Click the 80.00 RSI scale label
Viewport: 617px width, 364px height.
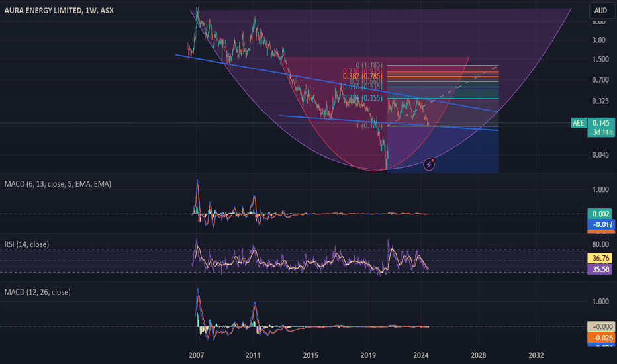(600, 244)
